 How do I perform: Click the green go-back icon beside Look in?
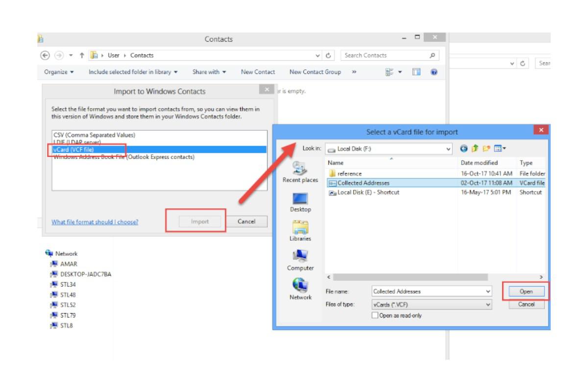pos(464,148)
